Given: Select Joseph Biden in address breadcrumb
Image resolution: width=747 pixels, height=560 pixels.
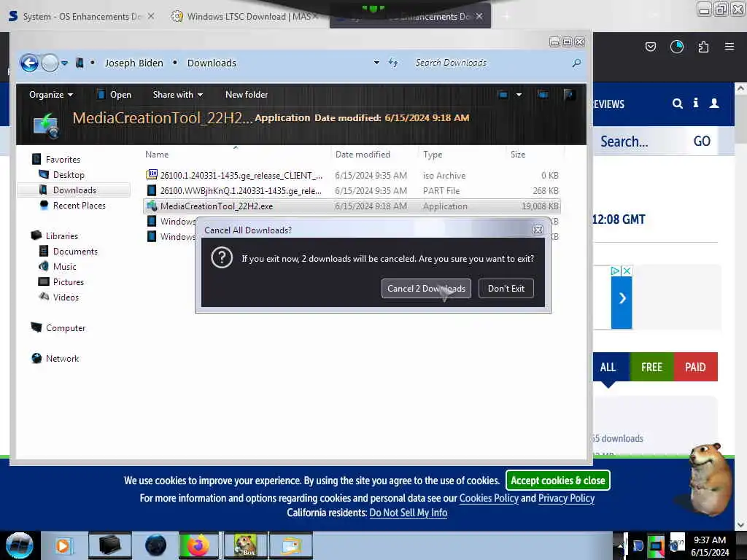Looking at the screenshot, I should [134, 63].
